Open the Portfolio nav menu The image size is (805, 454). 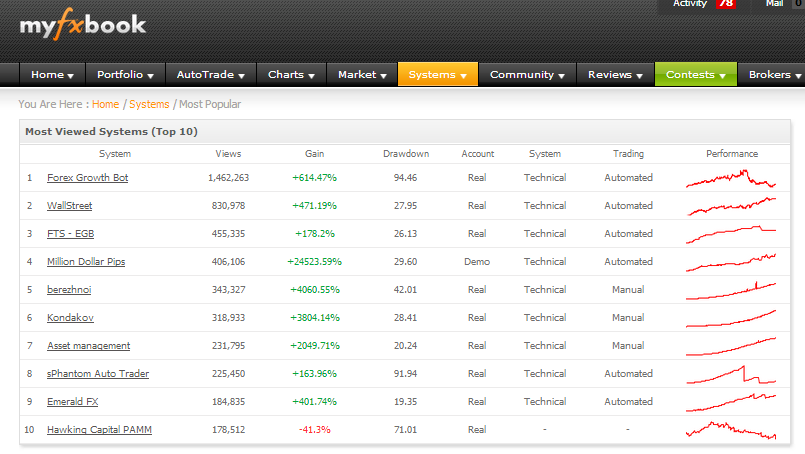pos(125,74)
